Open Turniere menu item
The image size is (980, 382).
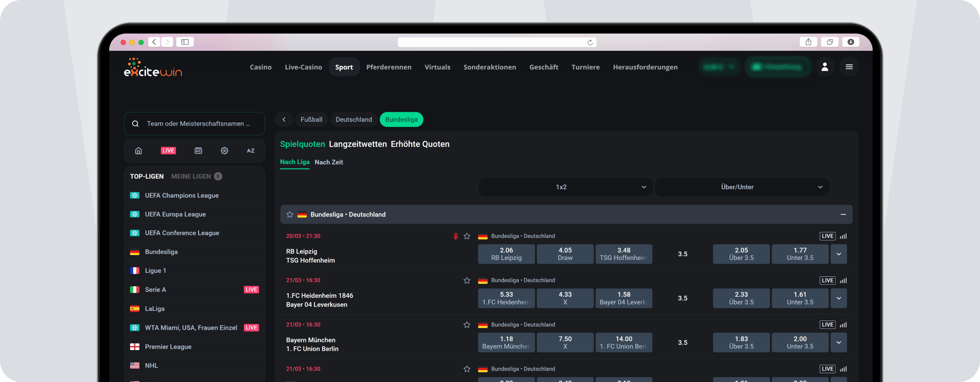click(x=586, y=67)
